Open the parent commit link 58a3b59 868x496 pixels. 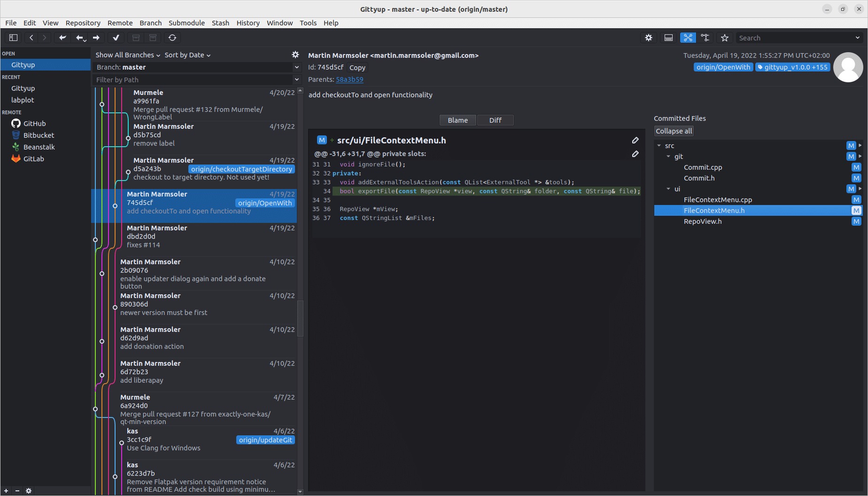click(349, 79)
